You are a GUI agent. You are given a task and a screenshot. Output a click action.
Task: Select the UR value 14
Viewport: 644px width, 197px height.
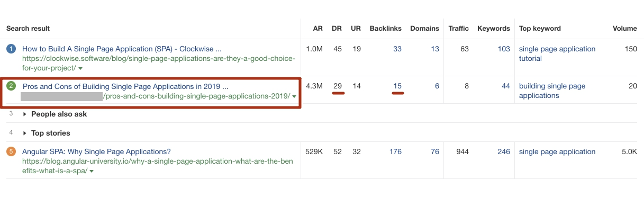(x=357, y=86)
